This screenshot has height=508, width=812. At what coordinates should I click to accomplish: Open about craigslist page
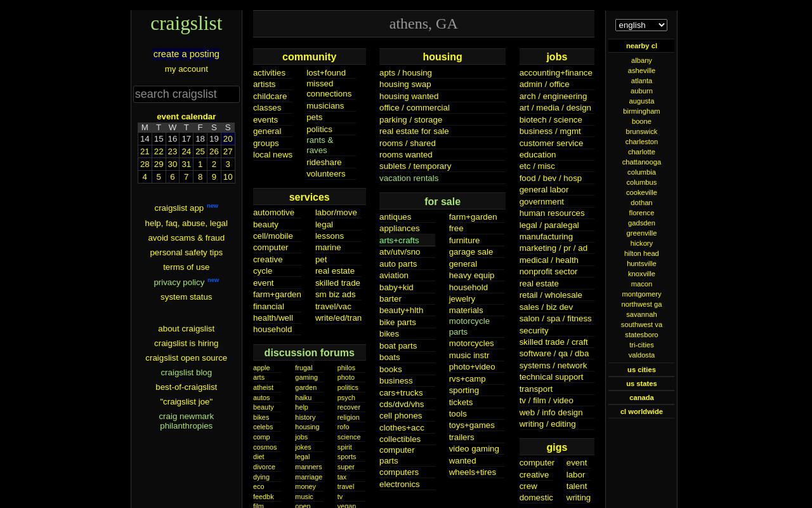click(186, 328)
